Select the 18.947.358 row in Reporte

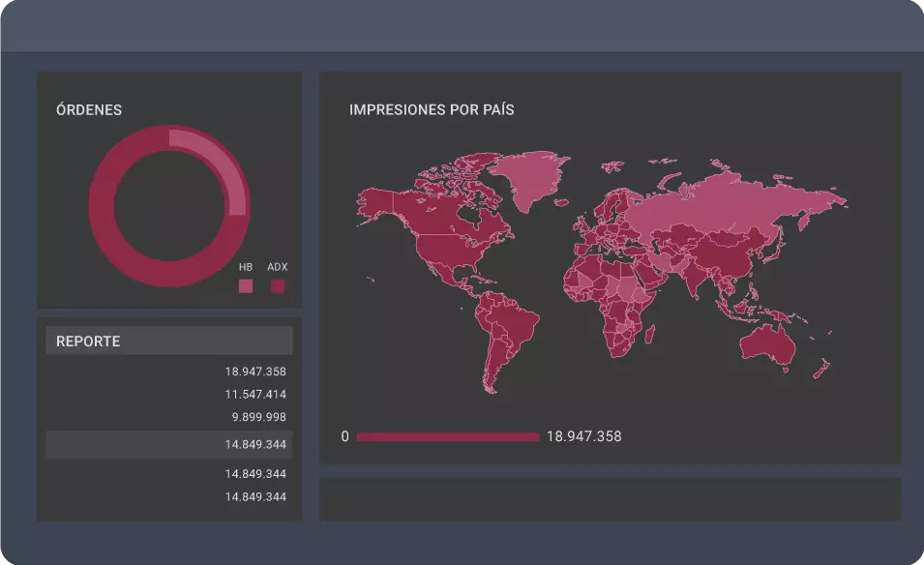pyautogui.click(x=255, y=372)
